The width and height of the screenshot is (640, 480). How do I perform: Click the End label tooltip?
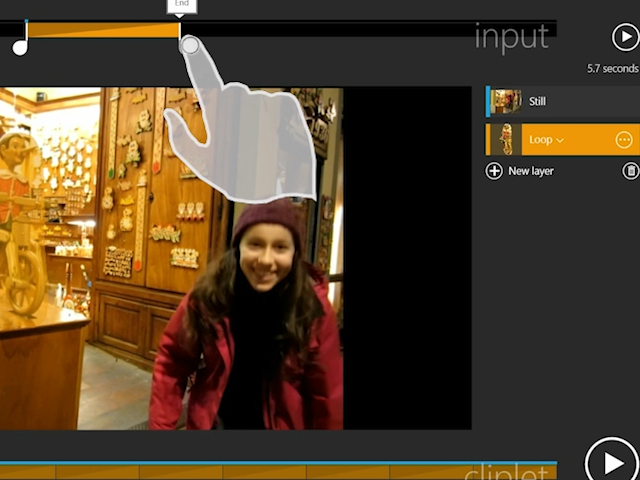[181, 5]
